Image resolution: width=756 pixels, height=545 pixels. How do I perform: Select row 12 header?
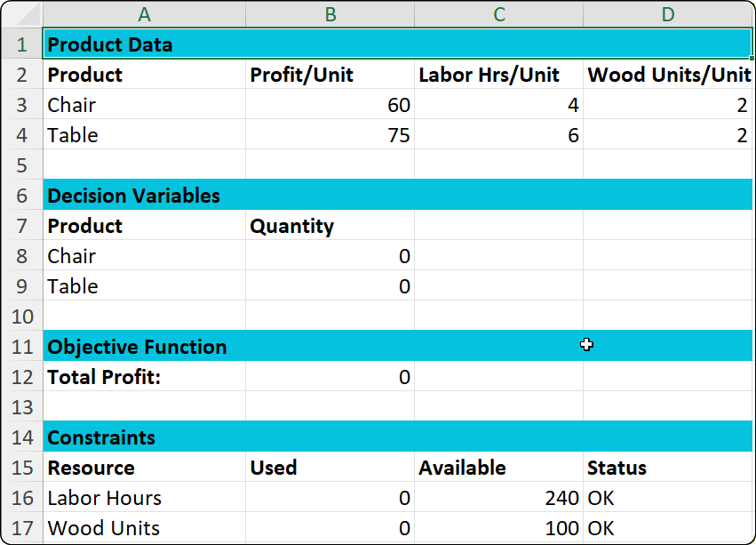click(x=22, y=377)
